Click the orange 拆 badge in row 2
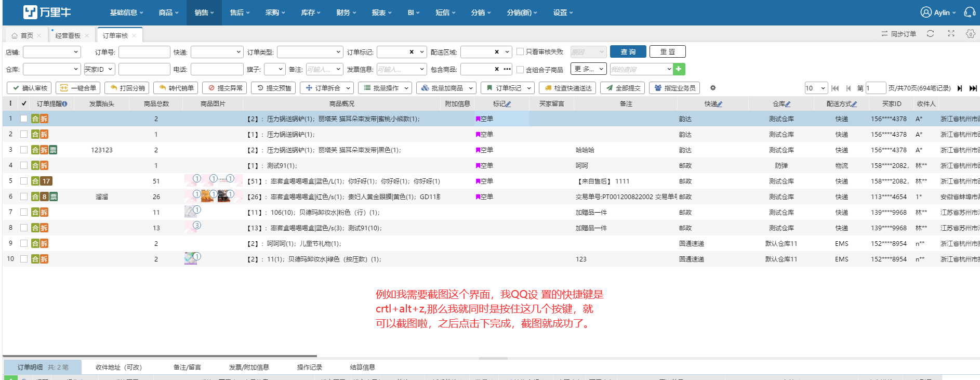This screenshot has width=980, height=380. (x=44, y=134)
